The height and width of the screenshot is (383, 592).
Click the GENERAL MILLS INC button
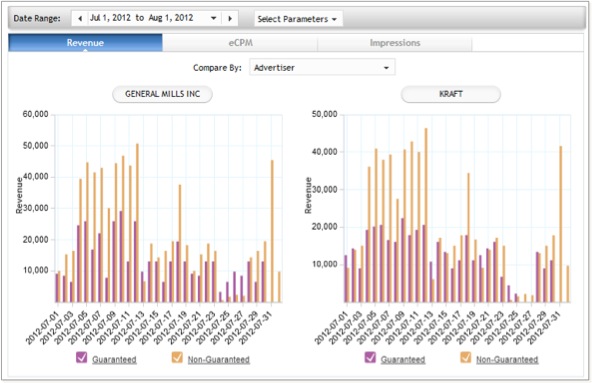162,94
